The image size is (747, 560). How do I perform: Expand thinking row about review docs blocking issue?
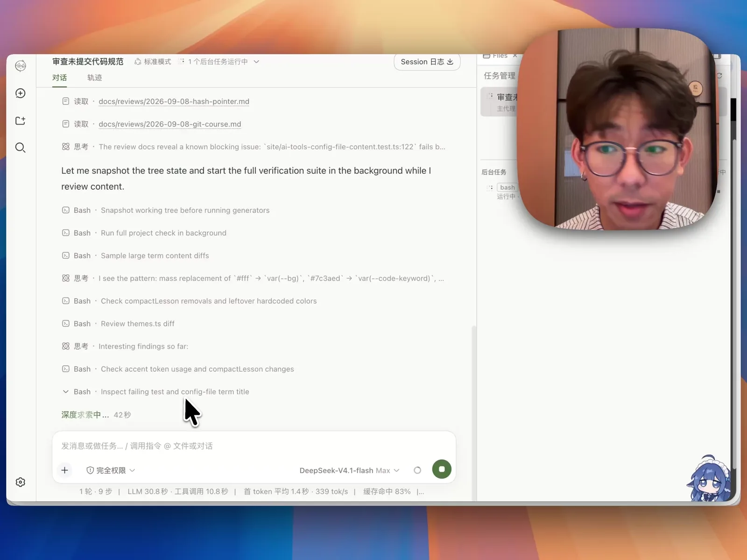point(254,147)
